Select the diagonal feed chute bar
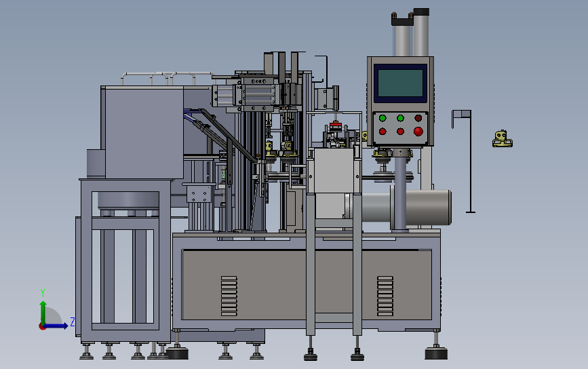 click(228, 136)
